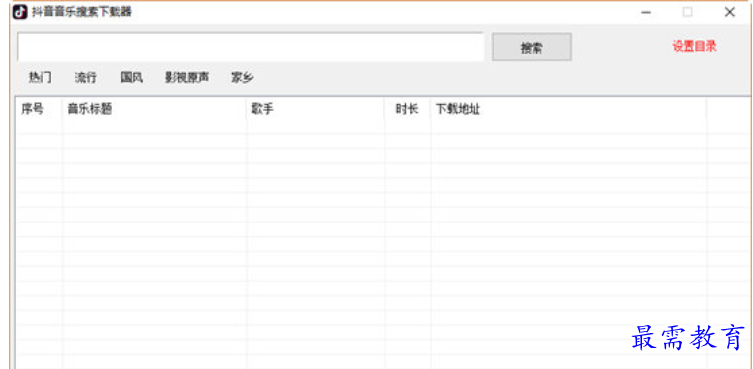Click the search text input field
Viewport: 753px width, 369px height.
click(250, 47)
